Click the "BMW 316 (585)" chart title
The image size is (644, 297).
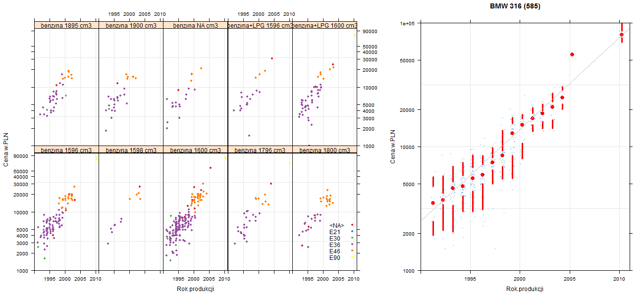(515, 6)
